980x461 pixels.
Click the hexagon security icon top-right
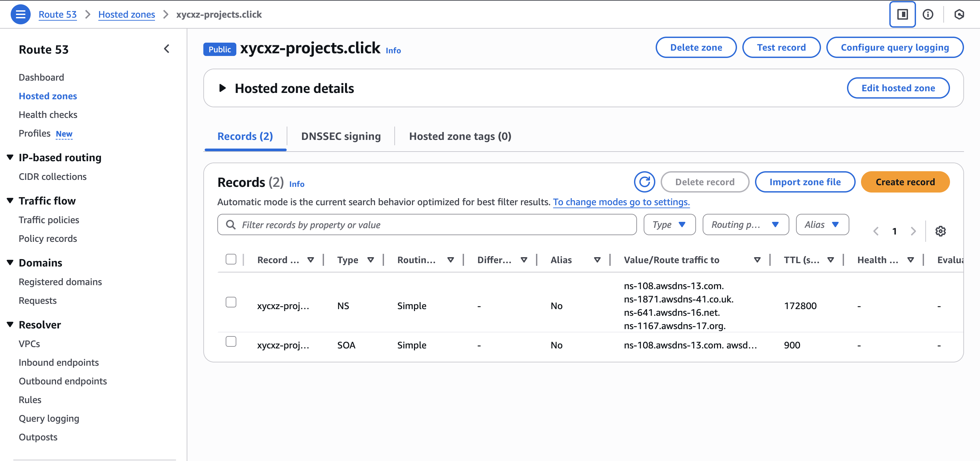pyautogui.click(x=959, y=14)
